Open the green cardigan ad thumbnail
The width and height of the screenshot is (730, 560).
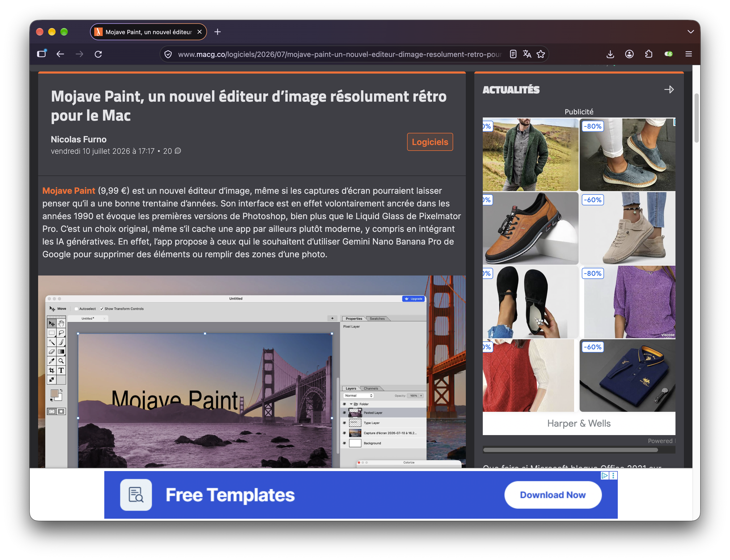(x=530, y=155)
